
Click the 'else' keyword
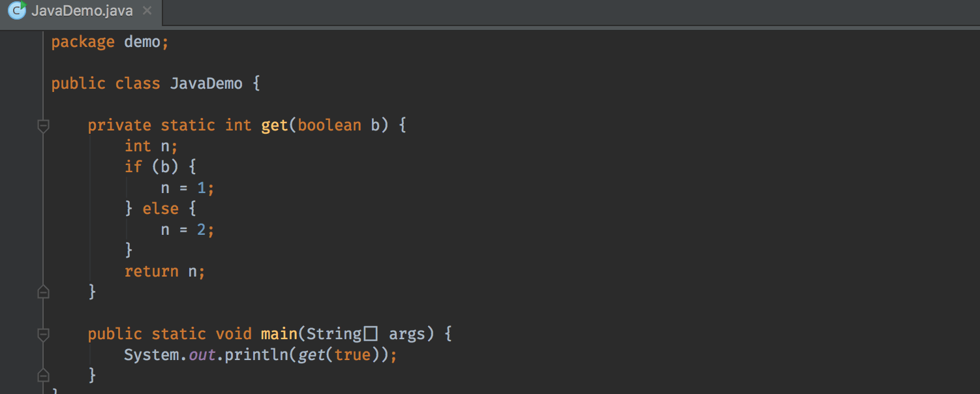(161, 209)
